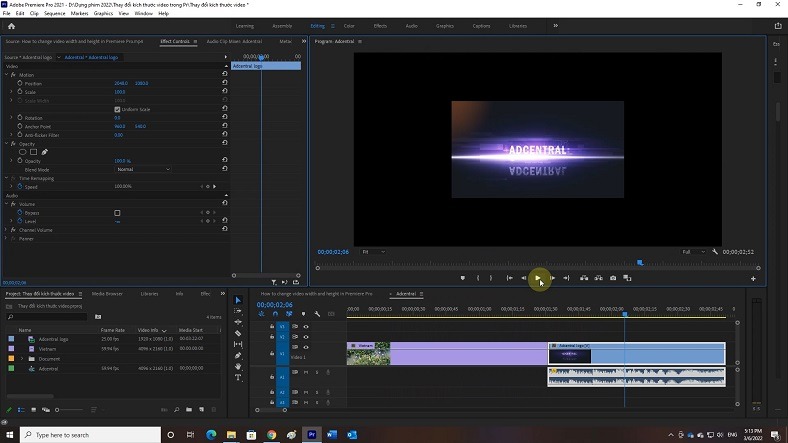Expand the Document bin folder
The width and height of the screenshot is (788, 443).
[x=22, y=359]
